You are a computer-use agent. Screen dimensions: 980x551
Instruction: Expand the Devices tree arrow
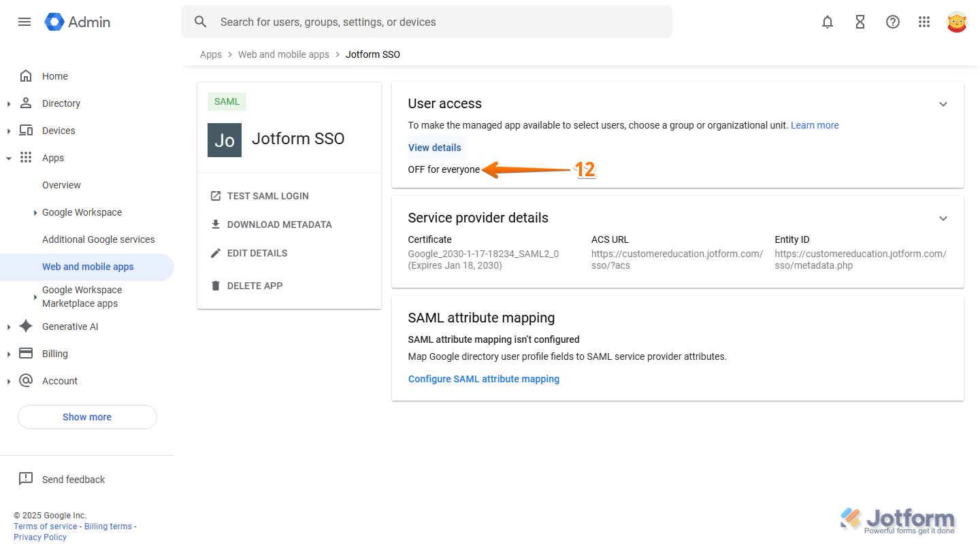9,131
